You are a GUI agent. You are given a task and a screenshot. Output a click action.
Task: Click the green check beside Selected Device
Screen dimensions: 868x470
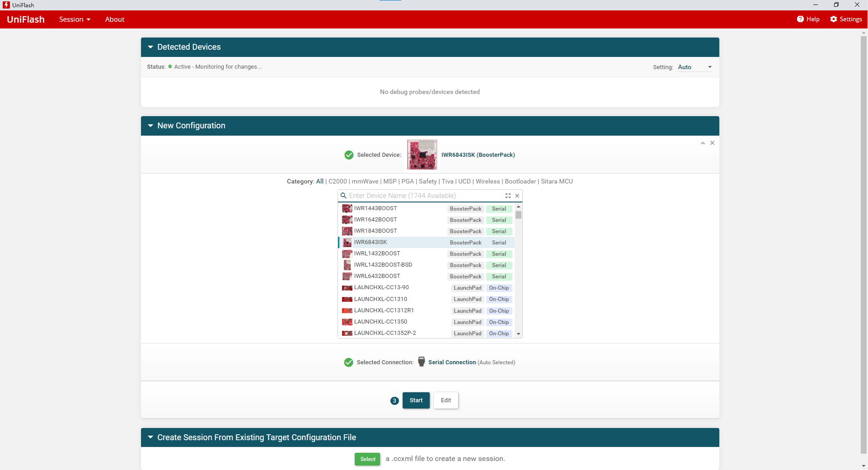(x=349, y=155)
